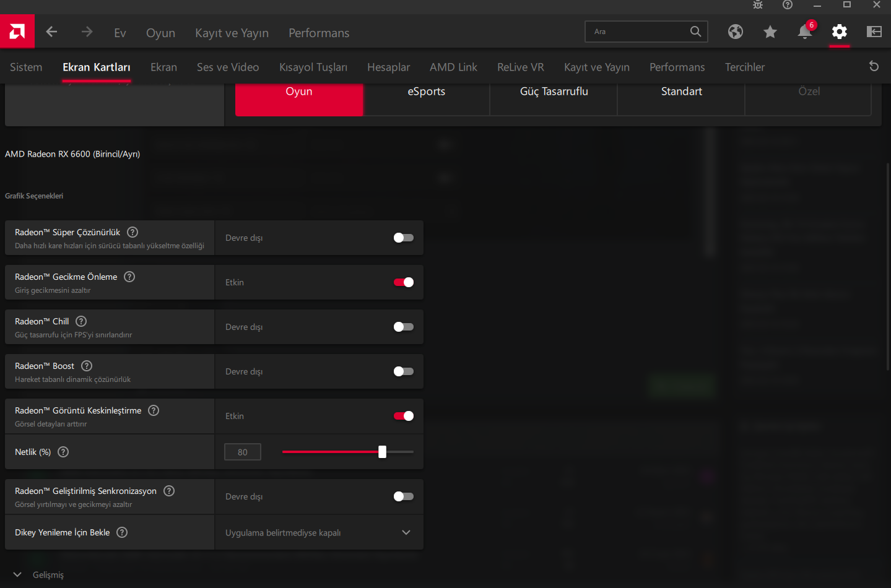Switch to the Tercihler tab

745,67
